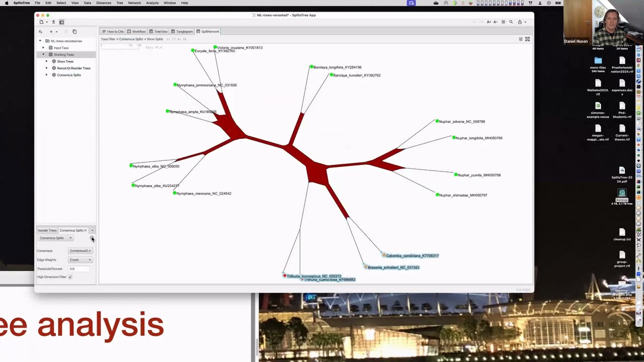The height and width of the screenshot is (362, 644).
Task: Close the Consensus Splits panel tab
Action: [85, 230]
